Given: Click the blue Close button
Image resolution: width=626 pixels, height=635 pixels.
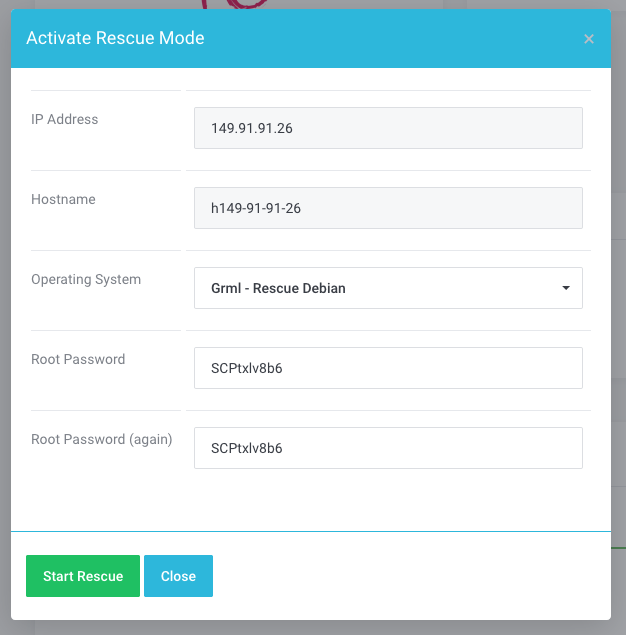Looking at the screenshot, I should pos(178,575).
